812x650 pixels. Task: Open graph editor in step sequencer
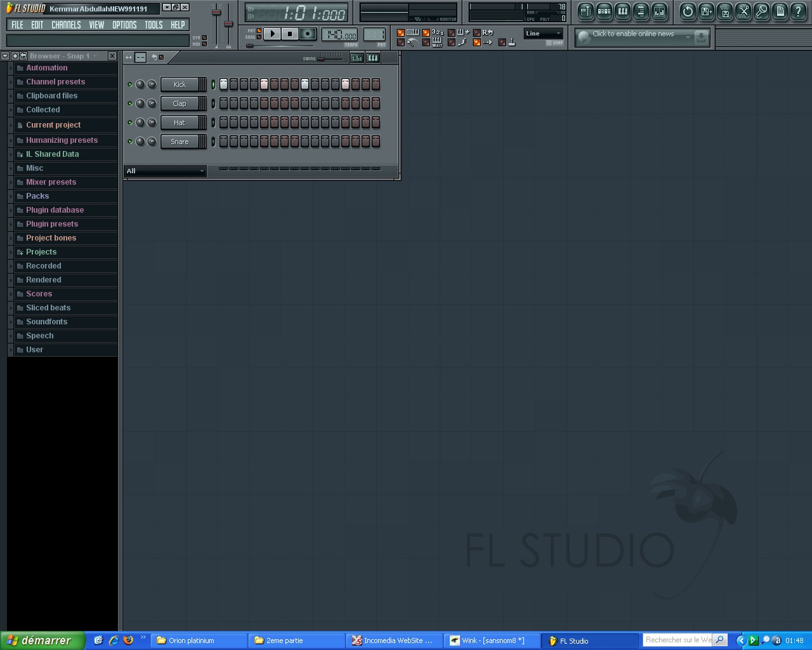(x=357, y=58)
